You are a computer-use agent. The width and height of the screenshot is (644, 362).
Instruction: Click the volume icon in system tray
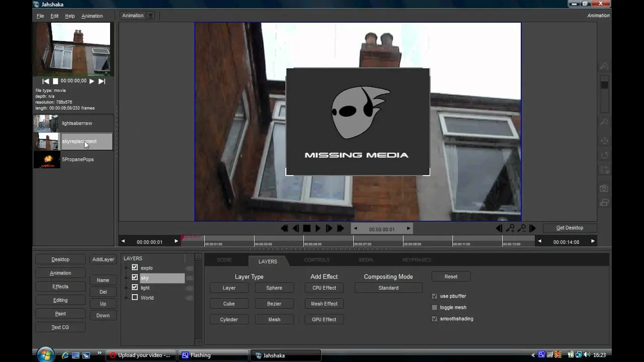point(587,355)
